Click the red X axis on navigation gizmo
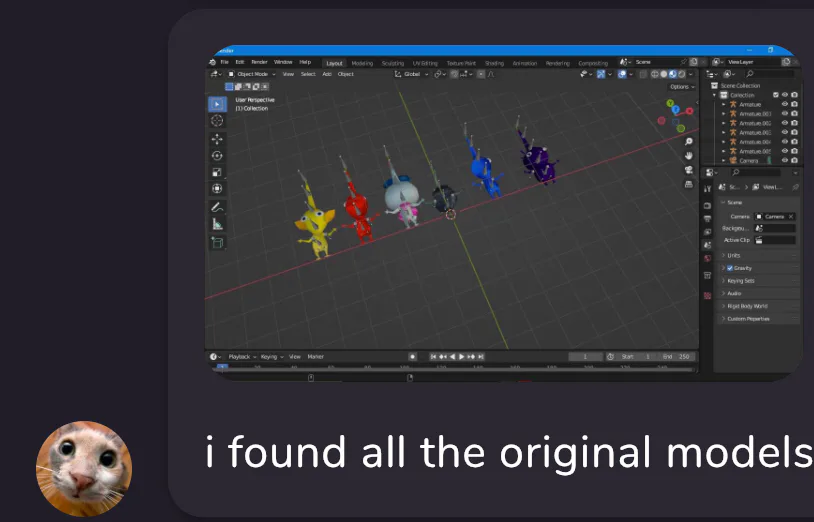Viewport: 814px width, 522px height. [x=689, y=111]
